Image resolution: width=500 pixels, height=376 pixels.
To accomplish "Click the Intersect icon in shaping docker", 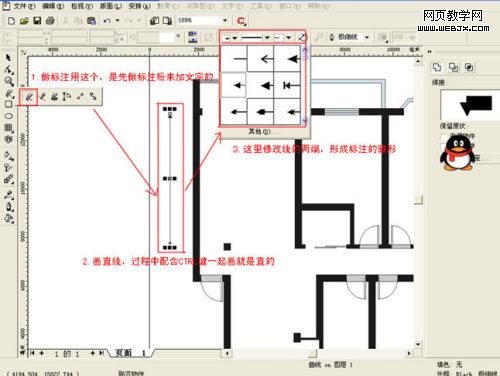I will click(x=469, y=68).
